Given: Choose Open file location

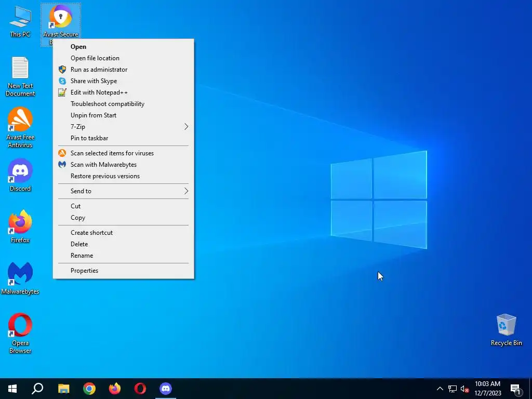Looking at the screenshot, I should pyautogui.click(x=124, y=58).
